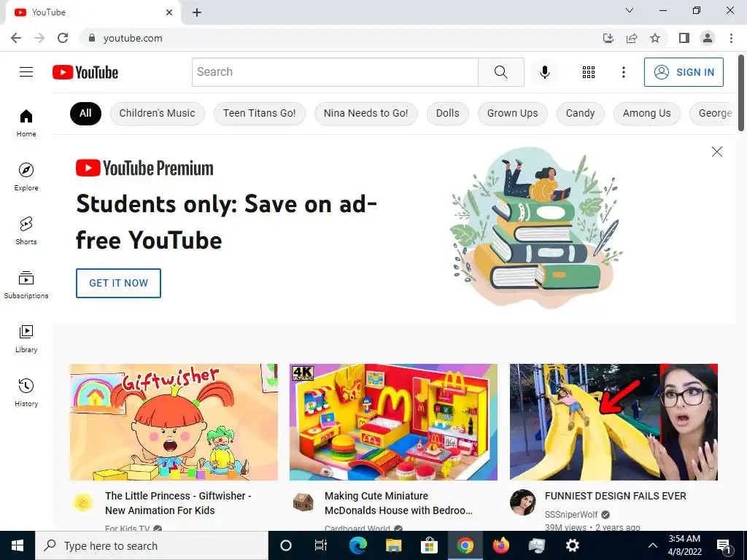Select the Grown Ups chip
This screenshot has width=747, height=560.
(513, 113)
